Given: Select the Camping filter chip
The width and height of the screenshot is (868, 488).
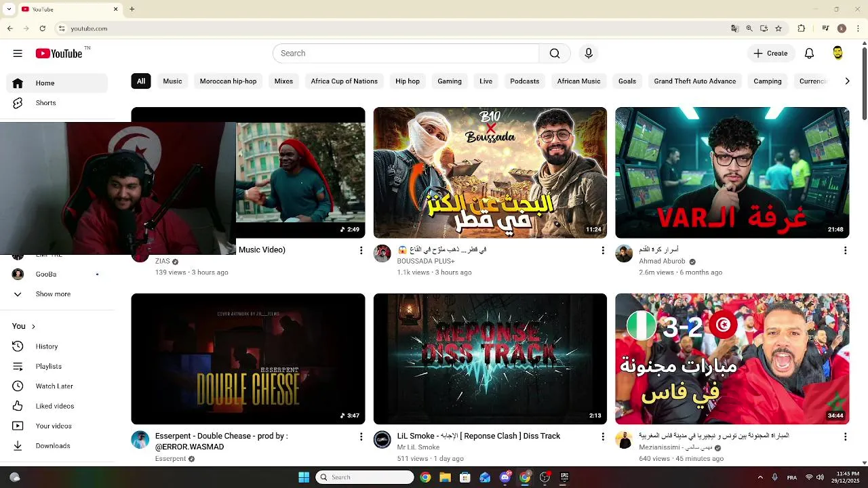Looking at the screenshot, I should coord(768,81).
